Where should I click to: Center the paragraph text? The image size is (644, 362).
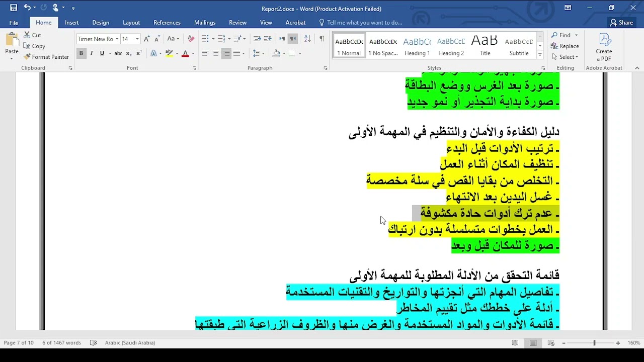[216, 53]
